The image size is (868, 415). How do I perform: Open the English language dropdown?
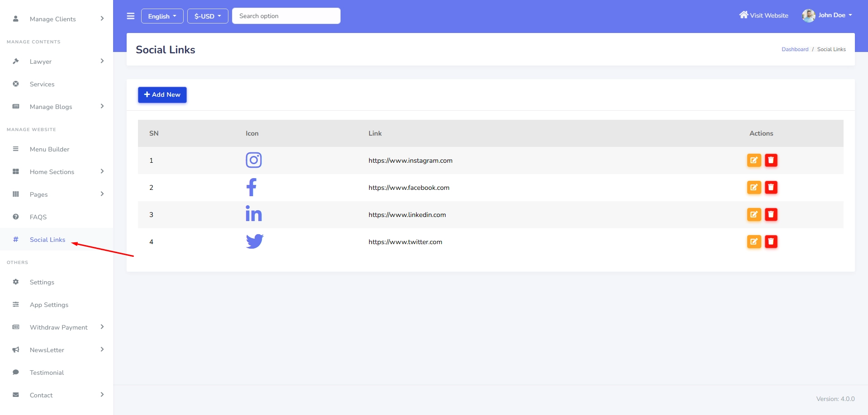[x=162, y=16]
